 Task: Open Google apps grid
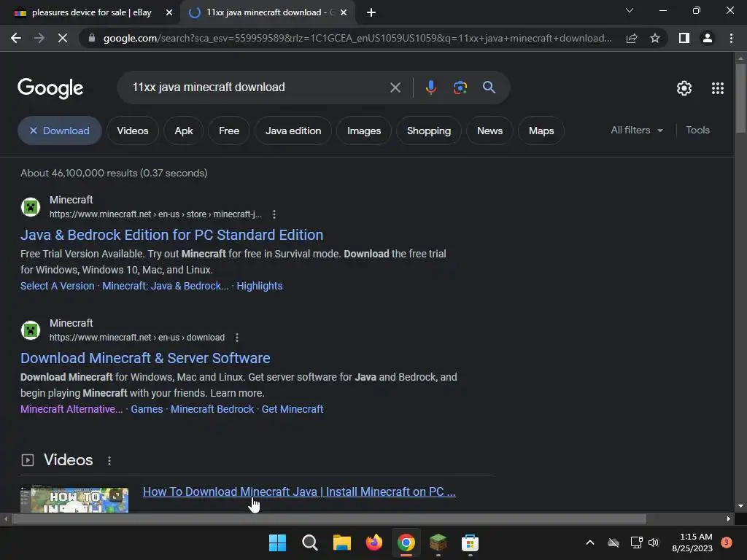718,88
